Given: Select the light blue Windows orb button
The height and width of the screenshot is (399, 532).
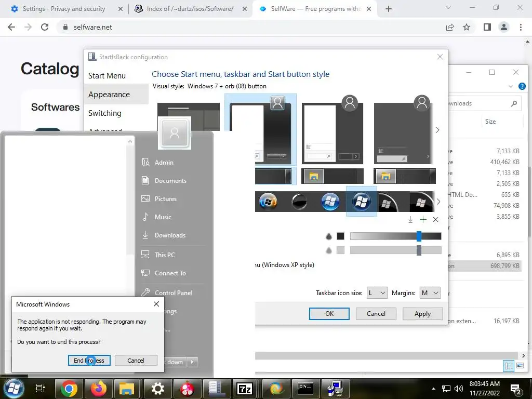Looking at the screenshot, I should point(330,202).
